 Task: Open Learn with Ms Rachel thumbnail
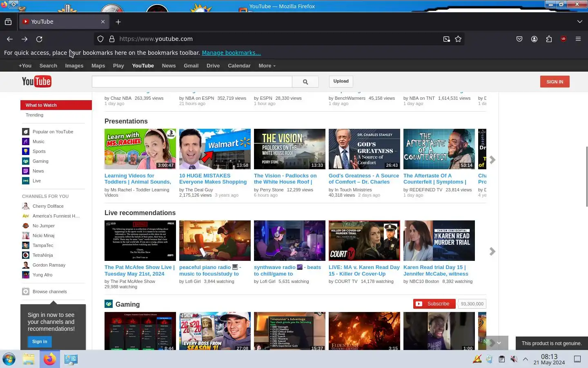click(x=140, y=149)
